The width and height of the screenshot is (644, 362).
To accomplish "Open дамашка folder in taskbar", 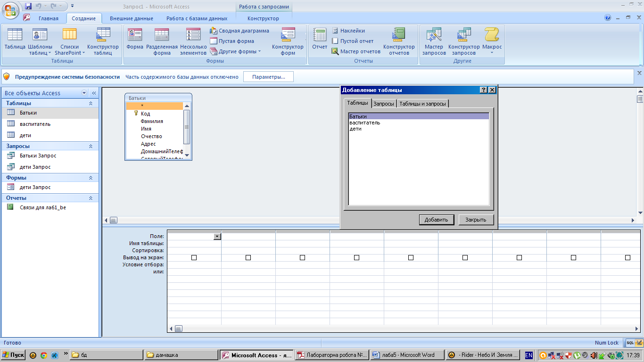I will coord(181,355).
